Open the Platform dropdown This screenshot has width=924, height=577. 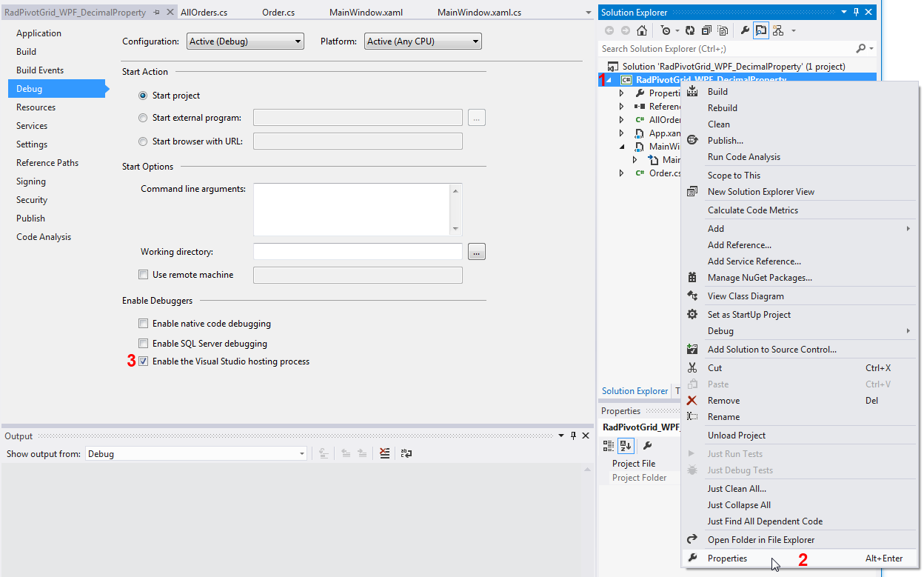point(423,41)
